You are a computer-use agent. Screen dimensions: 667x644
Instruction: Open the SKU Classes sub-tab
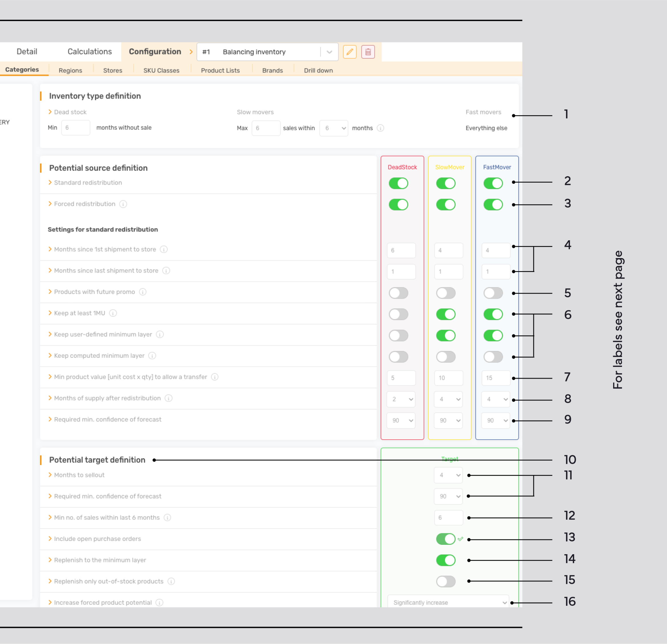pyautogui.click(x=161, y=70)
